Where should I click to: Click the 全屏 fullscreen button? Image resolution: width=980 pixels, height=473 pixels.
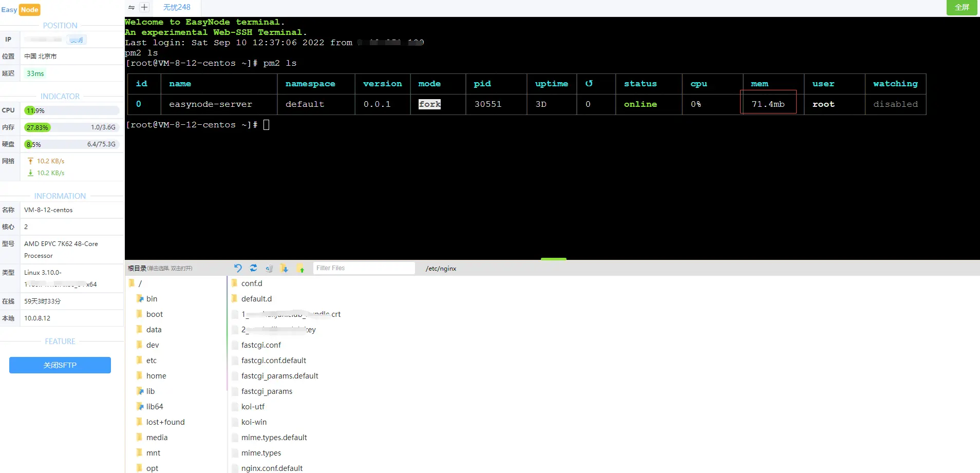962,7
